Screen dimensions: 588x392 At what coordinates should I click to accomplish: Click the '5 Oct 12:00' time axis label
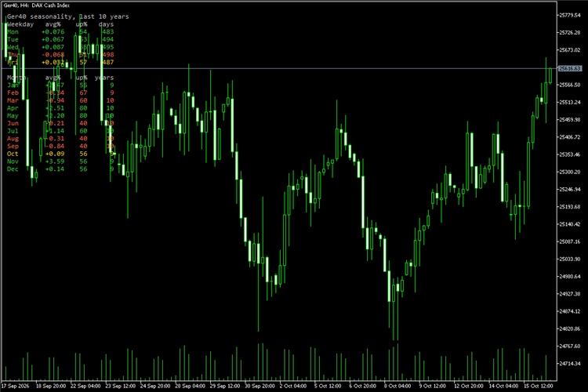(328, 386)
